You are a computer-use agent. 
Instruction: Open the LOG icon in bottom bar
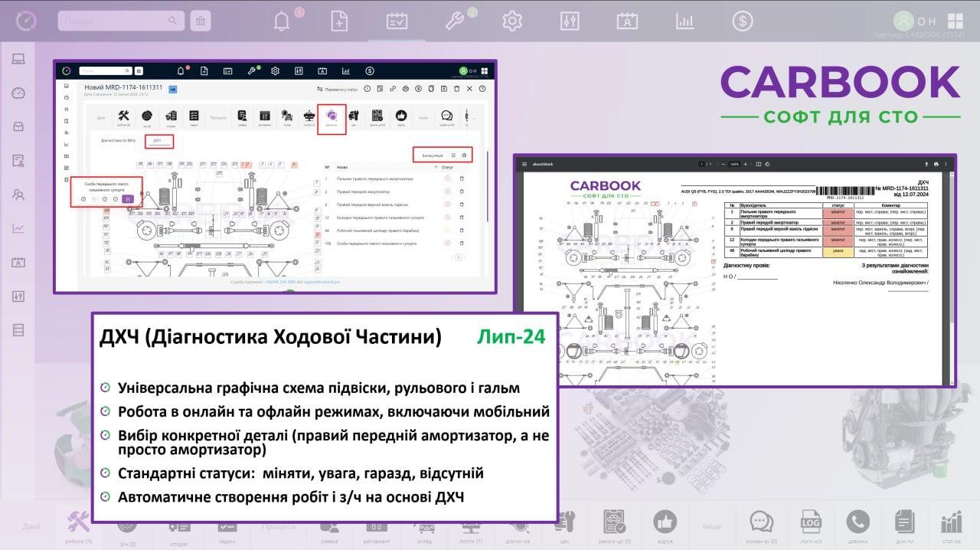coord(811,522)
